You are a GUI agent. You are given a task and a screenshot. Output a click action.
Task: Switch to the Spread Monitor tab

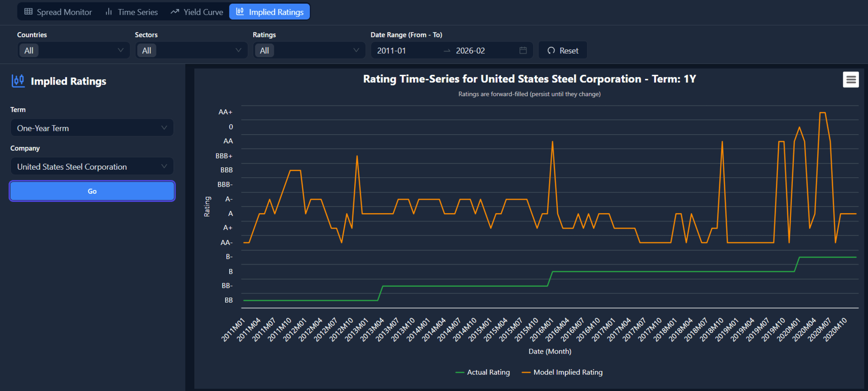[x=59, y=12]
